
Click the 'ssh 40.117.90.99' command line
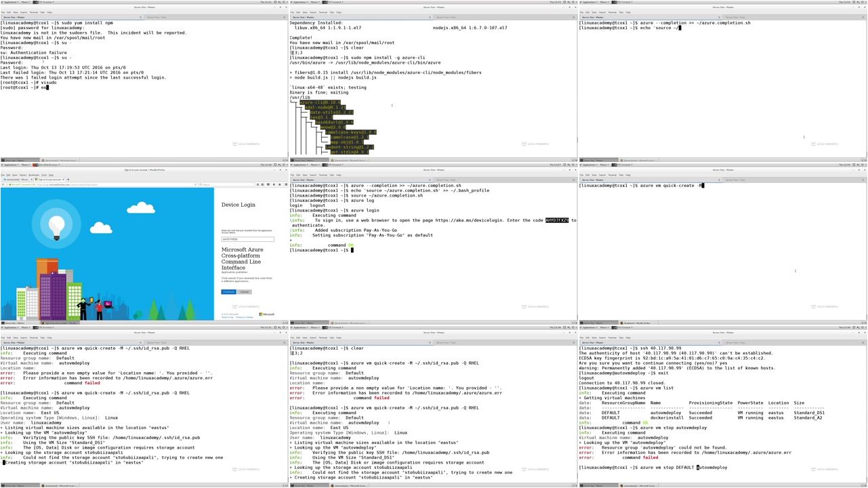[630, 348]
